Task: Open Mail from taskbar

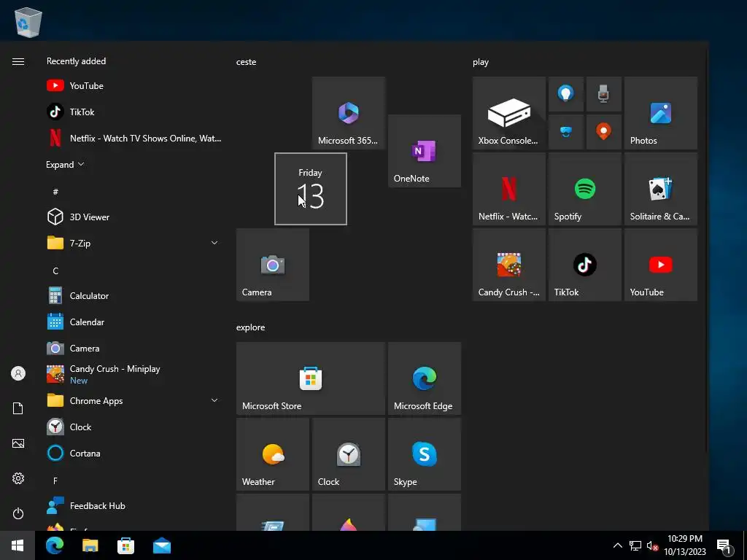Action: click(162, 545)
